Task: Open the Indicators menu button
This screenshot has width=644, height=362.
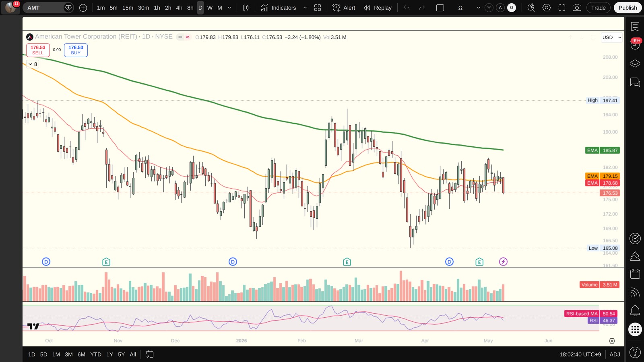Action: click(279, 8)
